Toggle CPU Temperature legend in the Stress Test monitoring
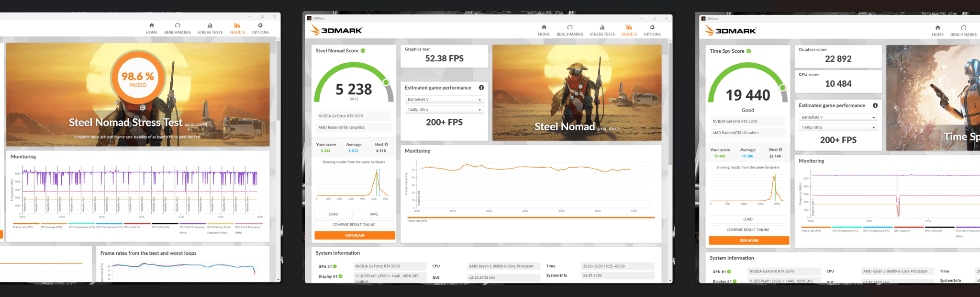The height and width of the screenshot is (297, 980). click(x=81, y=226)
